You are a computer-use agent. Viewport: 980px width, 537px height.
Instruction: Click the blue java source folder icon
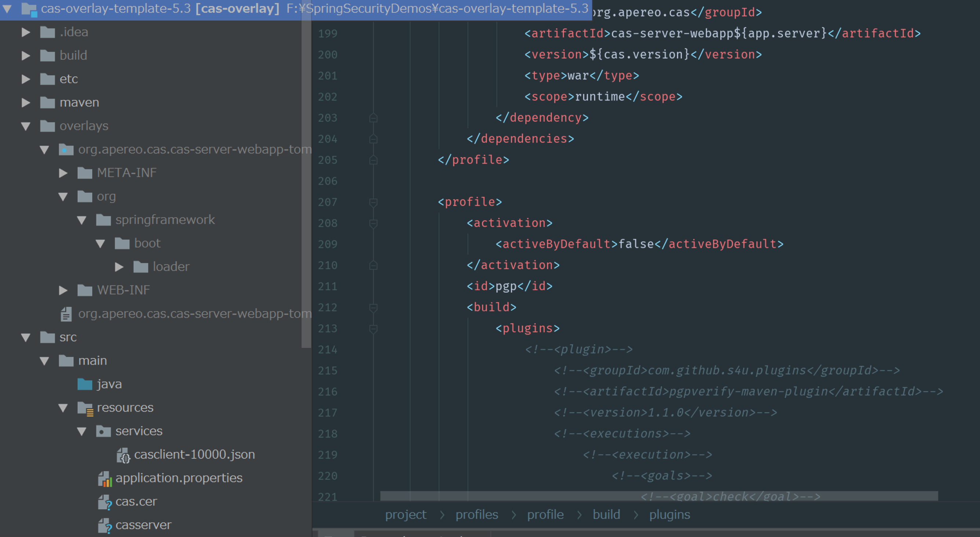[84, 384]
